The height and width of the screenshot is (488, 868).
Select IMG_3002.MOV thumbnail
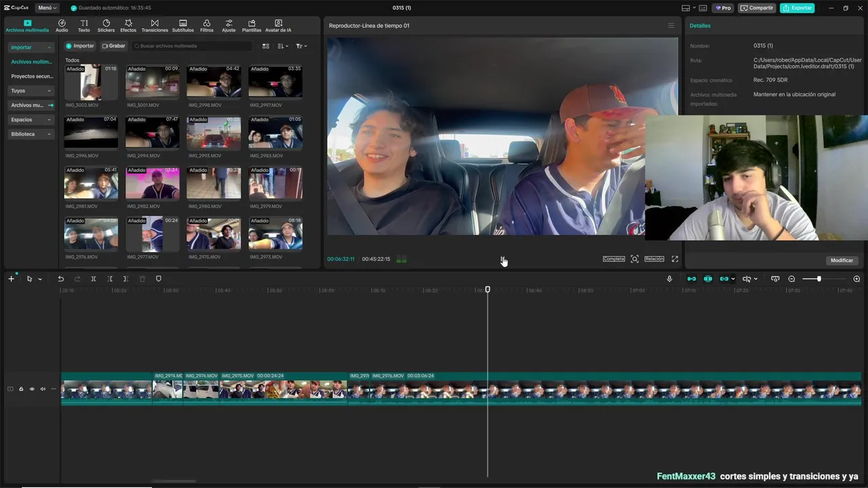[x=92, y=82]
